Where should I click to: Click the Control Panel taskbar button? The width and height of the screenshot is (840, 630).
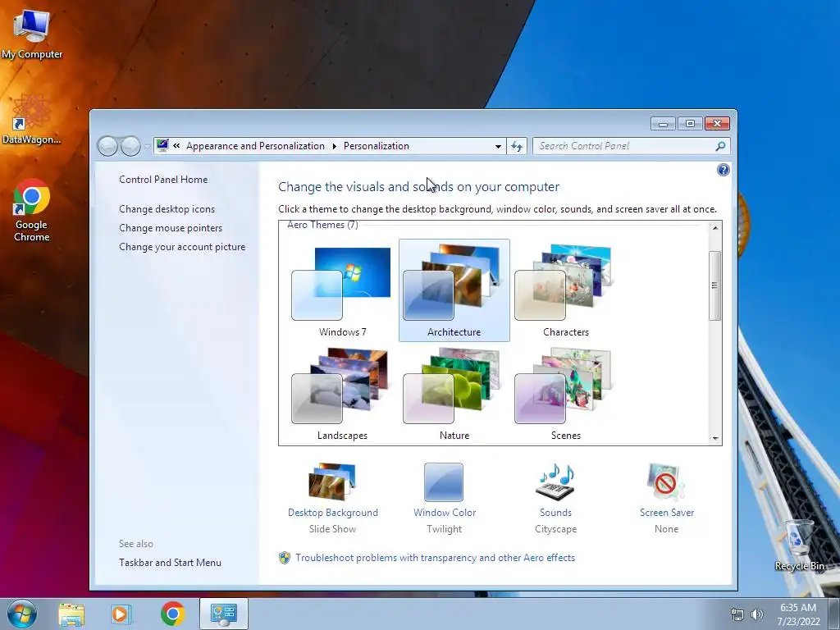point(223,614)
